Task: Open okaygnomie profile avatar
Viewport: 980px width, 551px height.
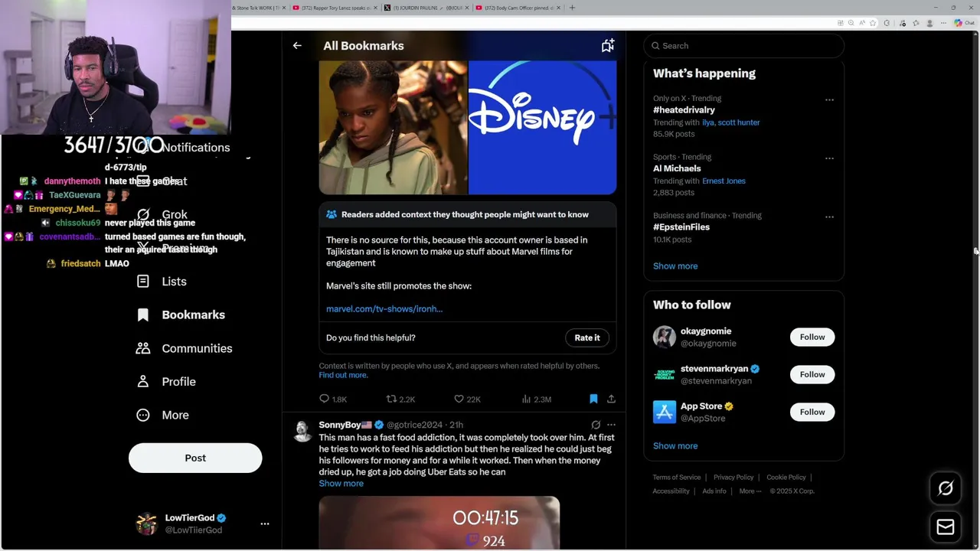Action: [x=665, y=337]
